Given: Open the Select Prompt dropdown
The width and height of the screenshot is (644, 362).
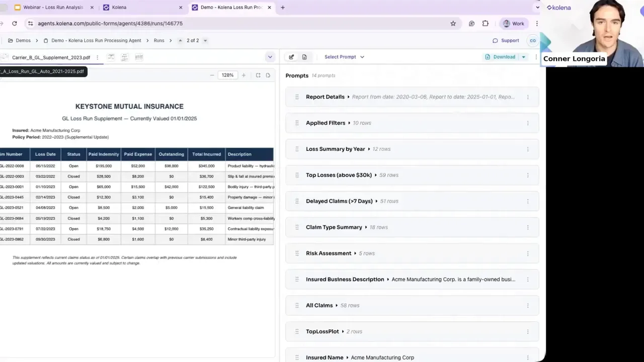Looking at the screenshot, I should 344,57.
